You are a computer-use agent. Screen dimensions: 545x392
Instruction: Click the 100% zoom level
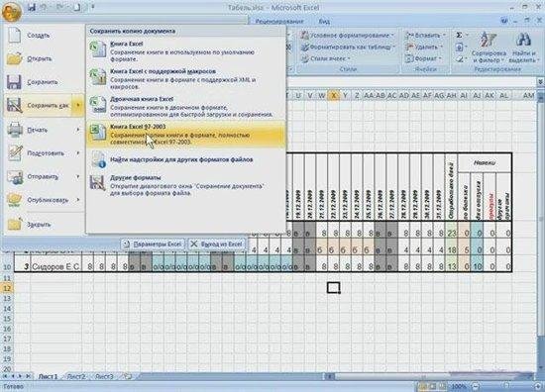tap(459, 386)
